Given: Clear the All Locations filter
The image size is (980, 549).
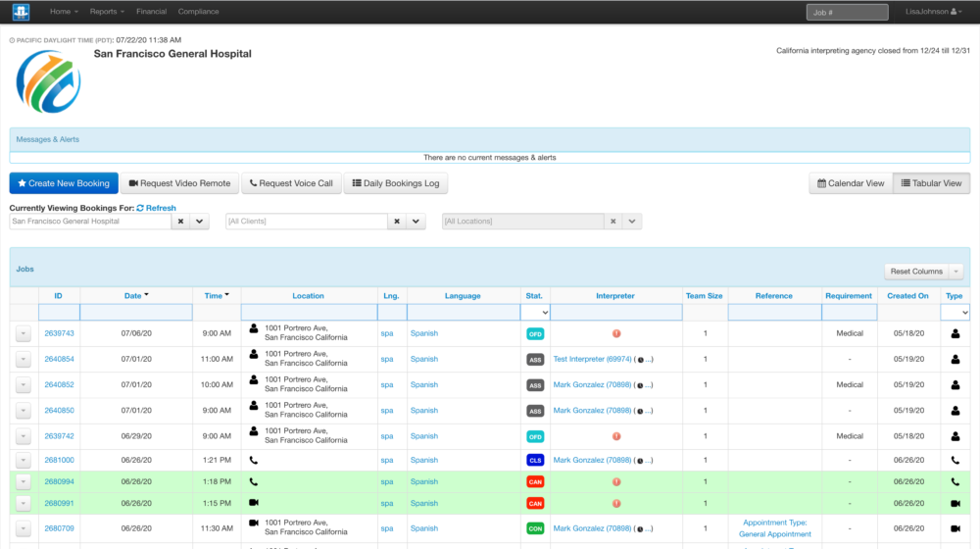Looking at the screenshot, I should click(x=613, y=222).
